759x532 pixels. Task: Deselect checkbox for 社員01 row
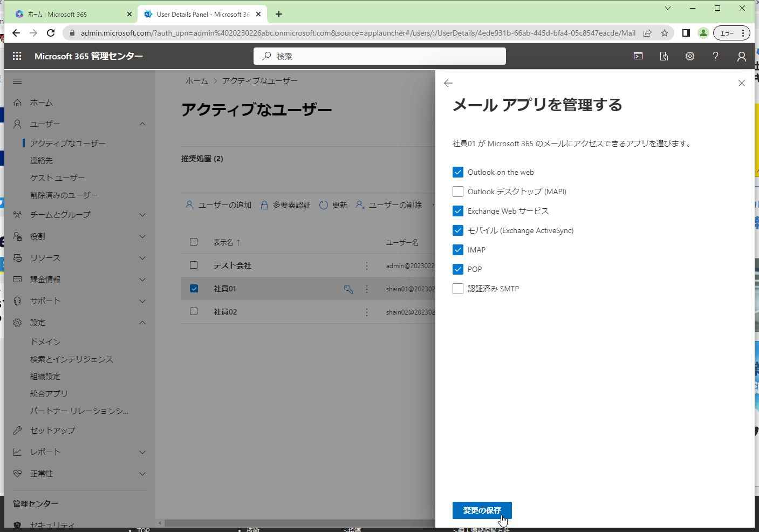pos(194,289)
